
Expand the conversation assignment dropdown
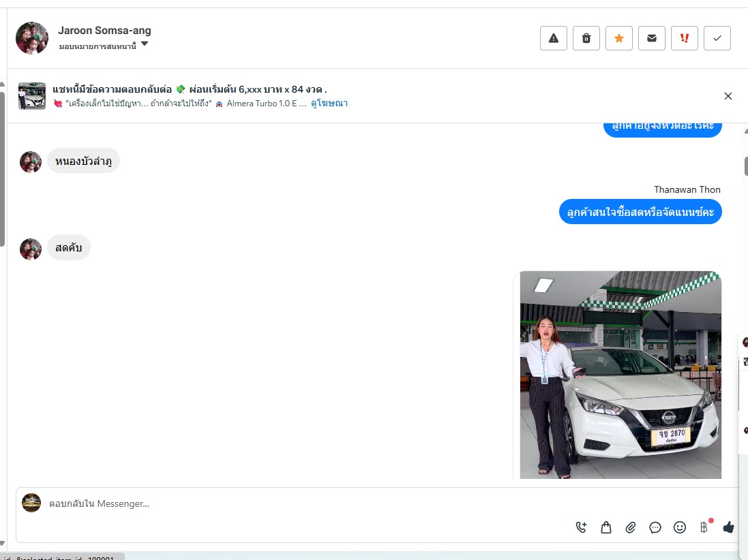tap(104, 46)
